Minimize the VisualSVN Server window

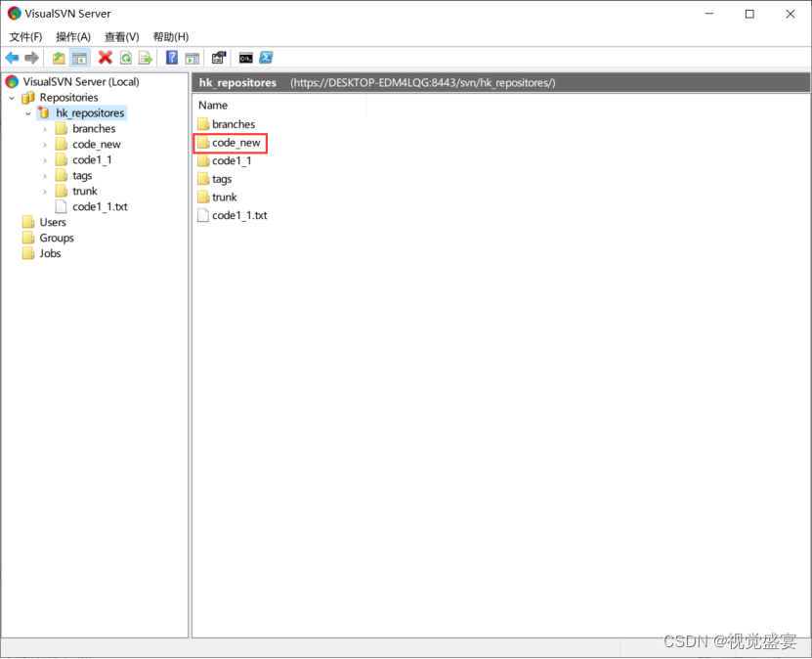pyautogui.click(x=709, y=14)
